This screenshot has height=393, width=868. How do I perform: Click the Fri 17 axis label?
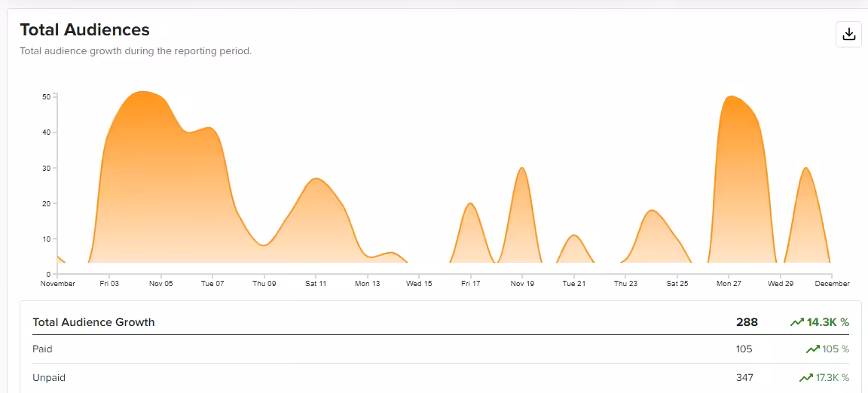coord(470,283)
